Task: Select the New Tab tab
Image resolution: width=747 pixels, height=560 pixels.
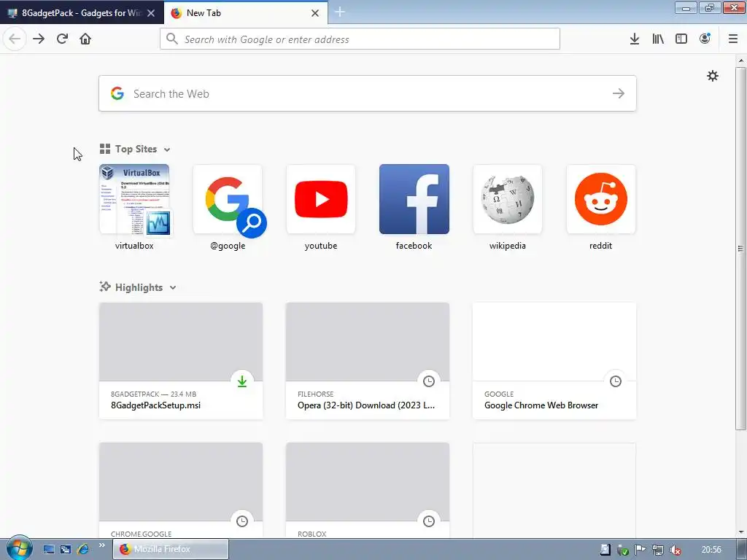Action: tap(245, 13)
